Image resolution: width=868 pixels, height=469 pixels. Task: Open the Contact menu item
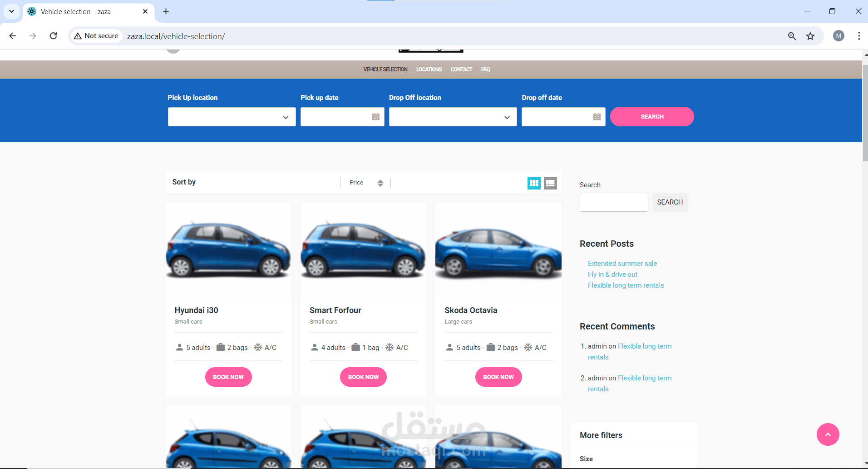click(x=461, y=70)
